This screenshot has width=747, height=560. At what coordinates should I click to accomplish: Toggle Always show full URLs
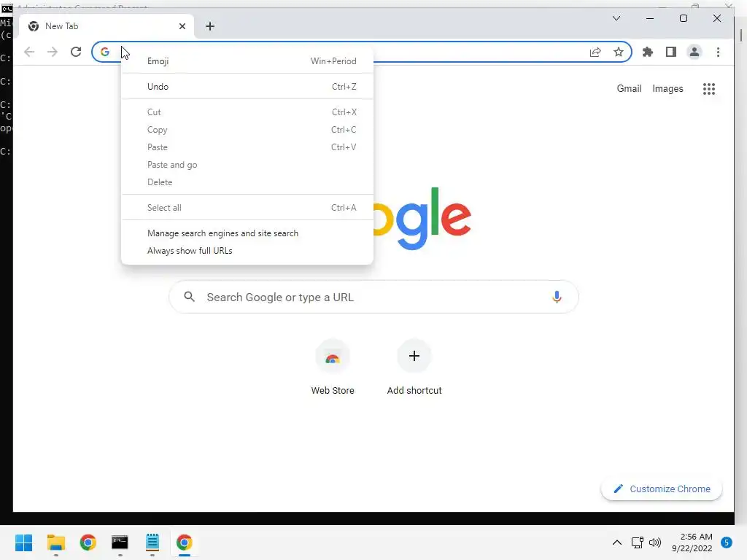247,251
